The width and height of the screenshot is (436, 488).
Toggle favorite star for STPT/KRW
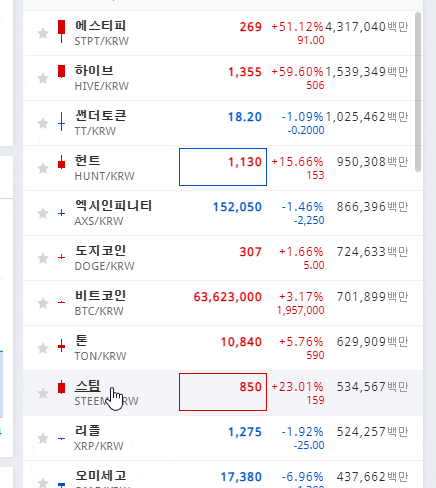pyautogui.click(x=43, y=33)
